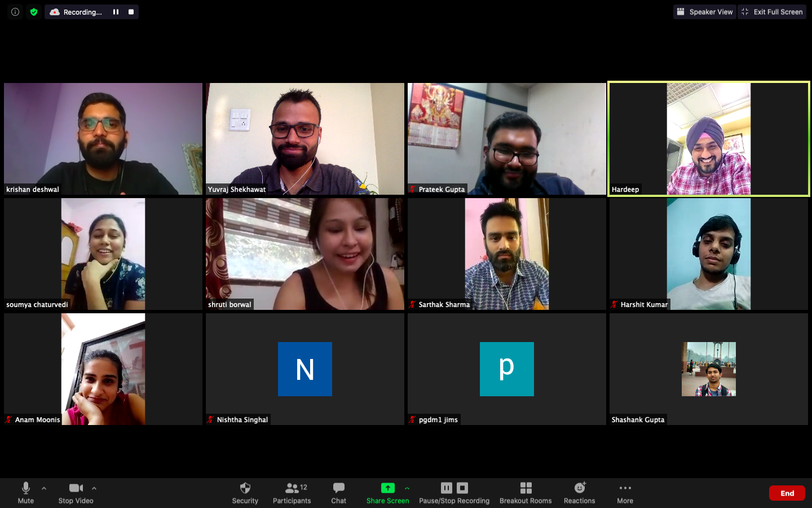The height and width of the screenshot is (508, 812).
Task: Open the meeting information icon
Action: (x=15, y=12)
